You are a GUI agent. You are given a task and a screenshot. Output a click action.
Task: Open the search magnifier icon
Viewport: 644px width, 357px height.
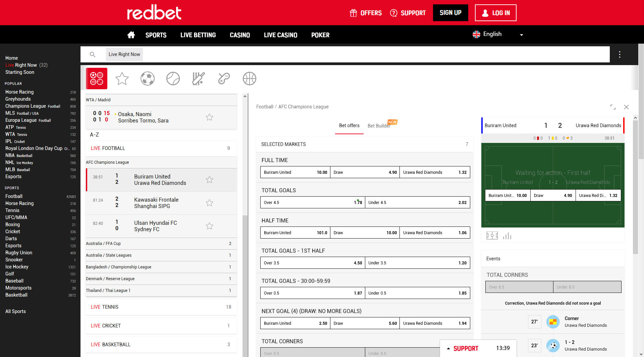tap(93, 54)
